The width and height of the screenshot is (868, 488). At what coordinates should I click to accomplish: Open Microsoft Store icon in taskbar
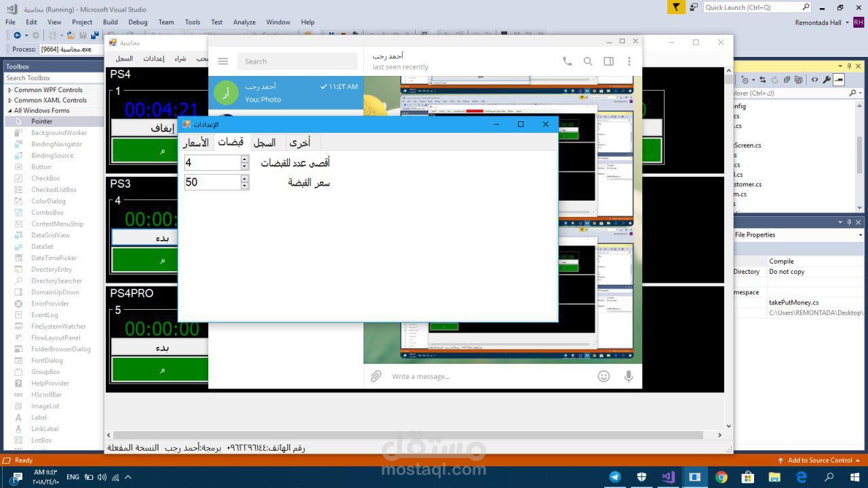coord(747,476)
